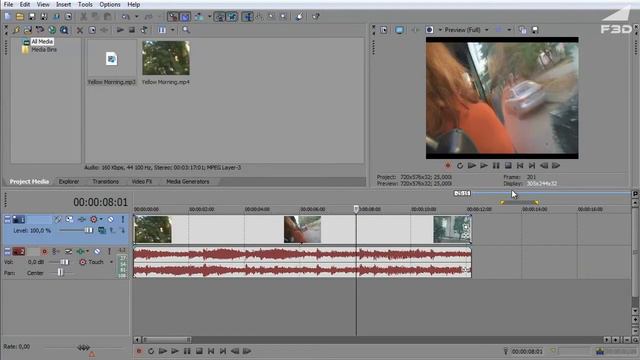Adjust the audio track Pan slider
The height and width of the screenshot is (360, 640).
pyautogui.click(x=60, y=272)
